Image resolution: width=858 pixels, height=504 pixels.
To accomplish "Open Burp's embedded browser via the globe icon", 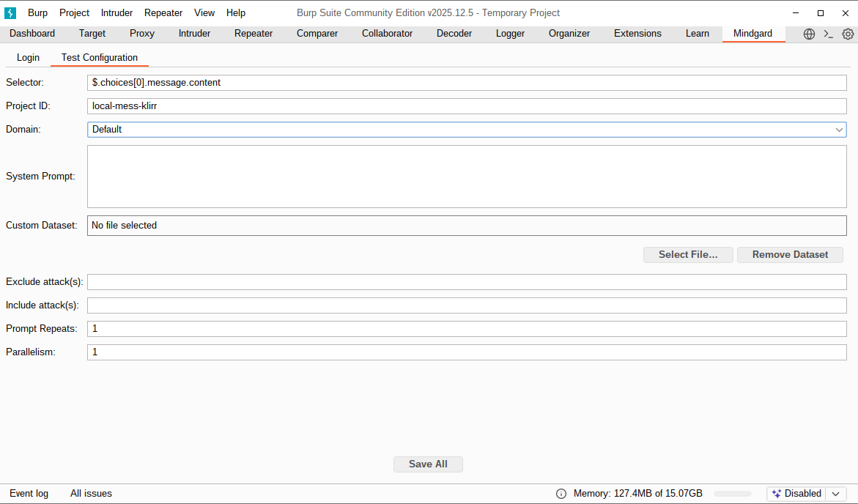I will [809, 34].
